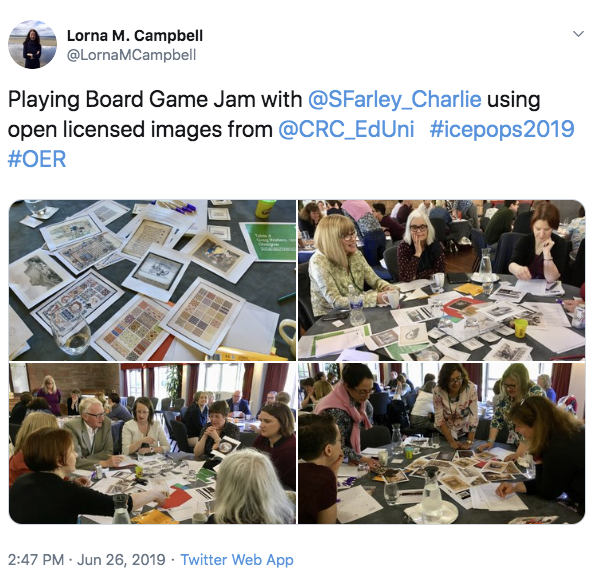Expand the tweet options chevron

click(x=578, y=34)
